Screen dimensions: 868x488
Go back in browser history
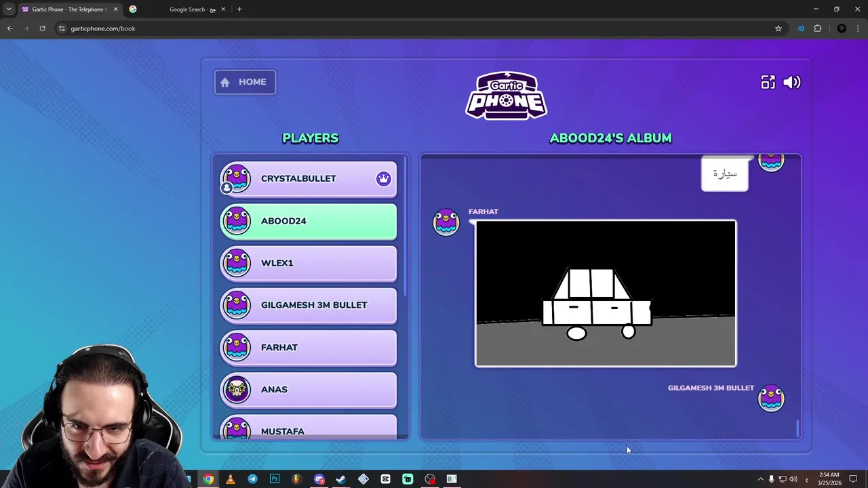(9, 28)
